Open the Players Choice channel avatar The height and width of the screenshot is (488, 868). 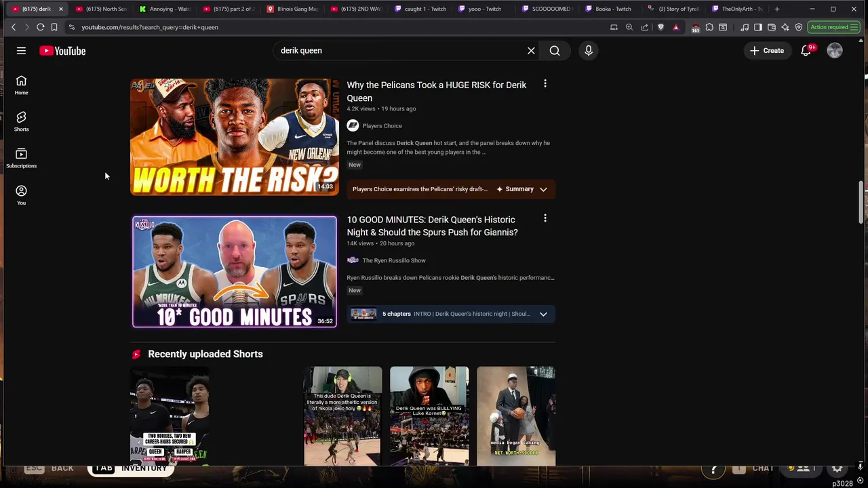(x=353, y=125)
